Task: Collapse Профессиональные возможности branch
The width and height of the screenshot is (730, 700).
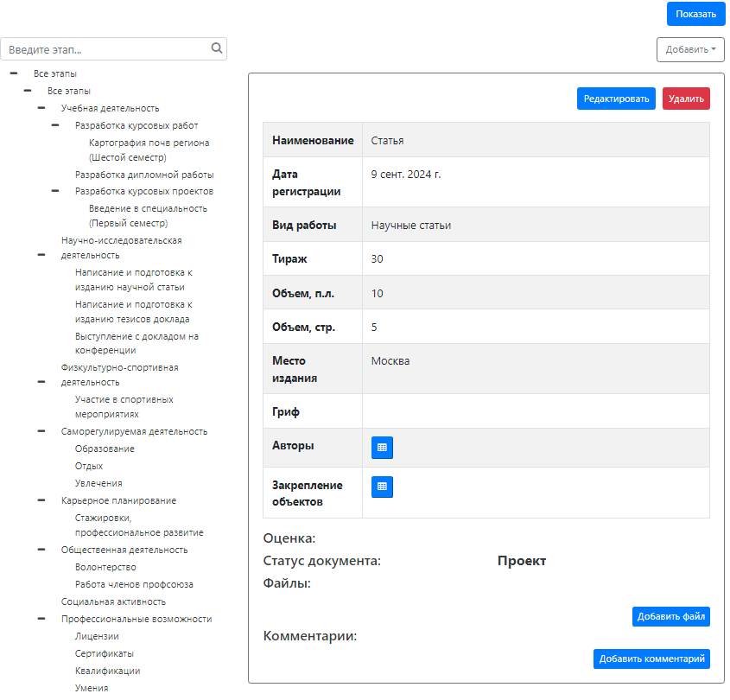Action: 41,619
